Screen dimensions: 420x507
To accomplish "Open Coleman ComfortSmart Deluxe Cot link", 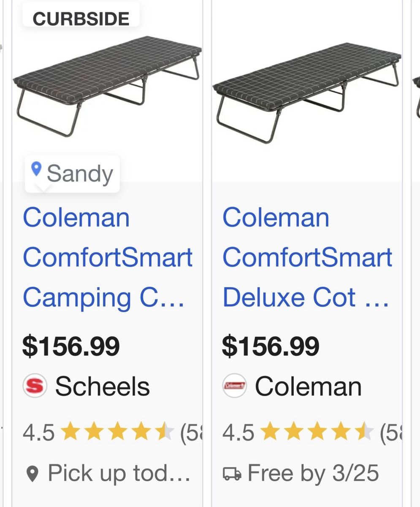I will point(307,257).
